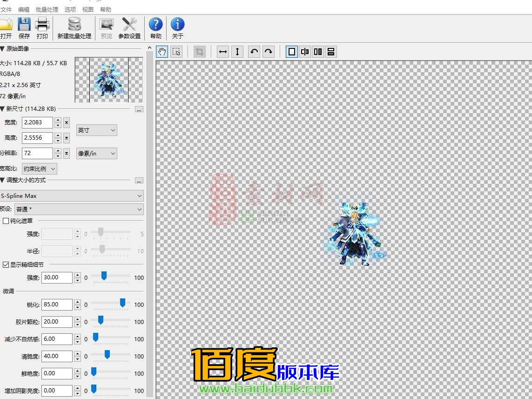Flip the image vertically
This screenshot has width=532, height=399.
pos(237,51)
